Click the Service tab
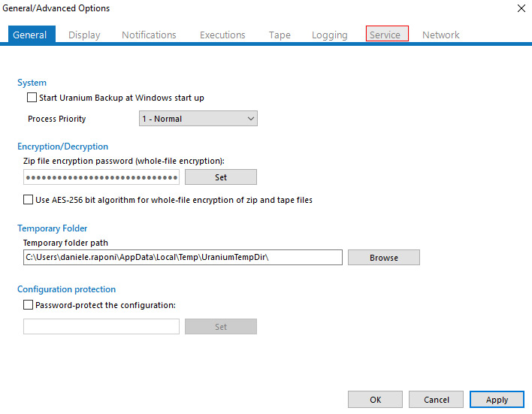 [x=386, y=35]
